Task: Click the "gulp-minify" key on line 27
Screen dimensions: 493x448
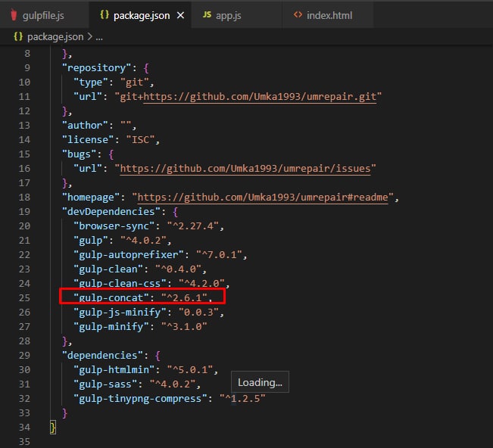Action: 111,326
